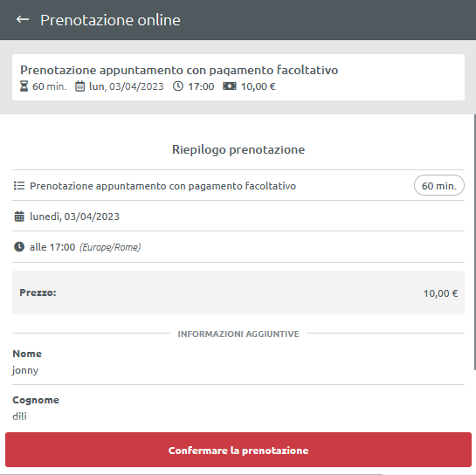Click the Informazioni aggiuntive section divider

(238, 334)
